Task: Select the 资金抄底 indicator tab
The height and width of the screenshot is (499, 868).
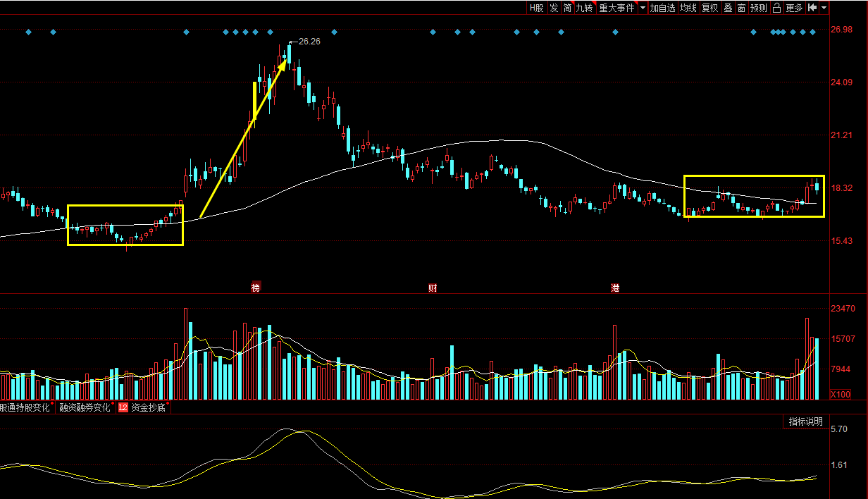Action: tap(148, 407)
